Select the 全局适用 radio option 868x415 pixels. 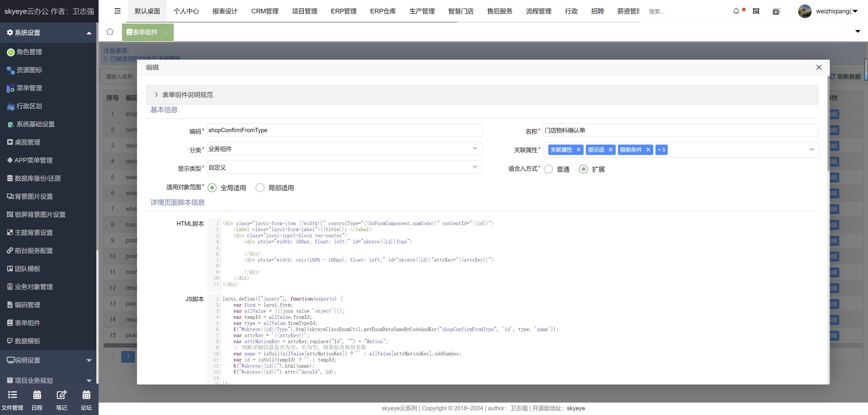pos(212,188)
